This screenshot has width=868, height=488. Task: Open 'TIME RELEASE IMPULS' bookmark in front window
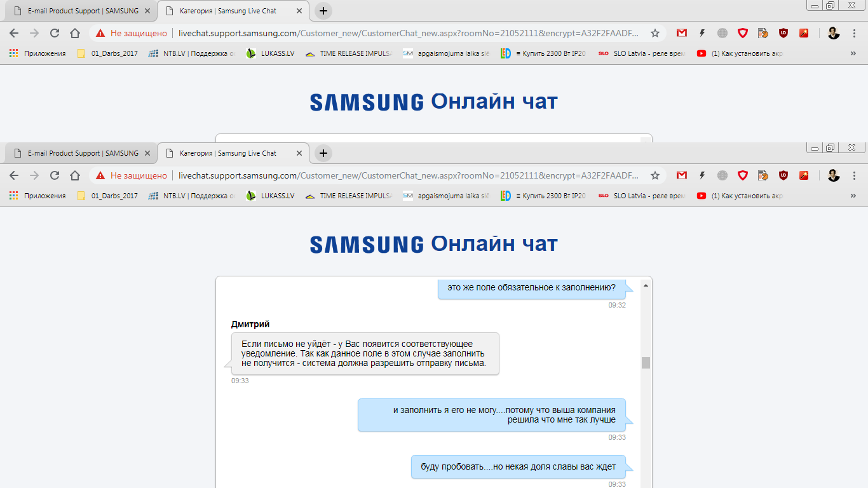(349, 196)
